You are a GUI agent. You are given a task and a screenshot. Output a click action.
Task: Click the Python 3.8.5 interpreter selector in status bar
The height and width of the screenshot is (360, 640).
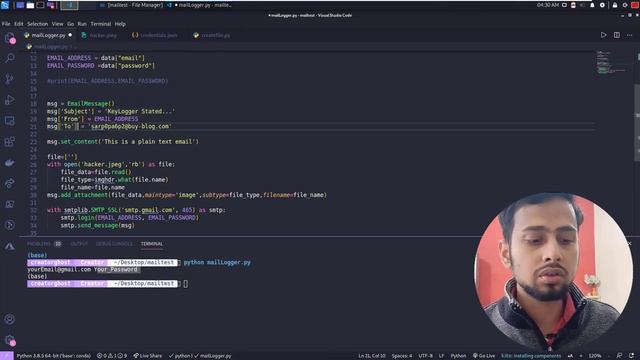click(53, 356)
